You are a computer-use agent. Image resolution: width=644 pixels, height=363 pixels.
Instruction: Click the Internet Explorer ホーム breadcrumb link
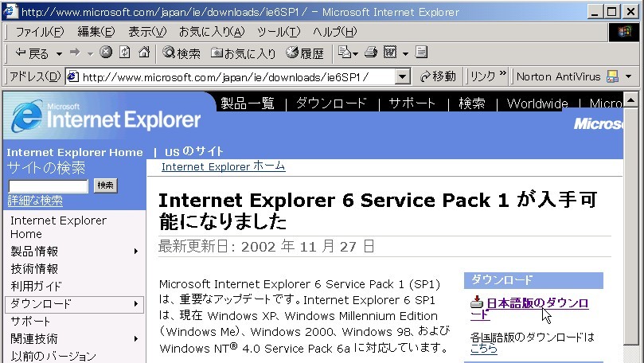coord(223,166)
